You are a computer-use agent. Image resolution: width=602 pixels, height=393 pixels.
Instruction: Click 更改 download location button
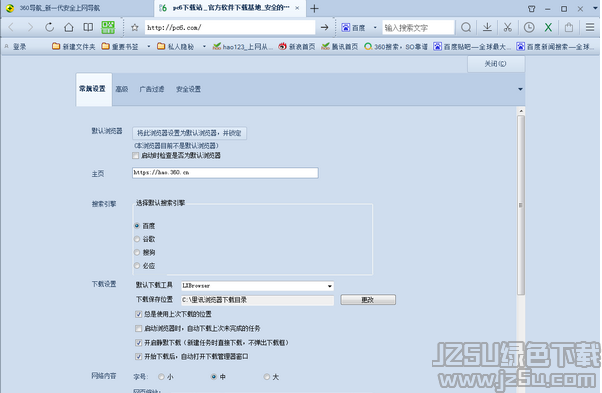coord(368,300)
